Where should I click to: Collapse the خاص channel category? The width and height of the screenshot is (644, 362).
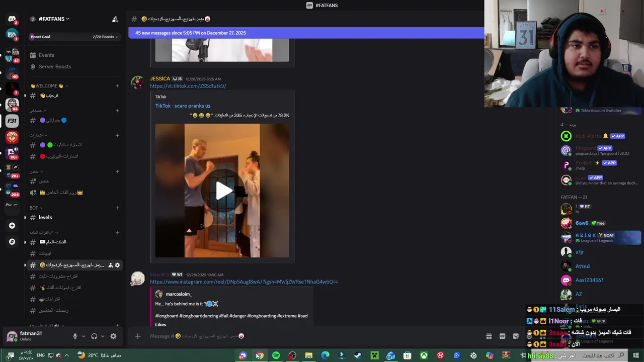[x=36, y=171]
